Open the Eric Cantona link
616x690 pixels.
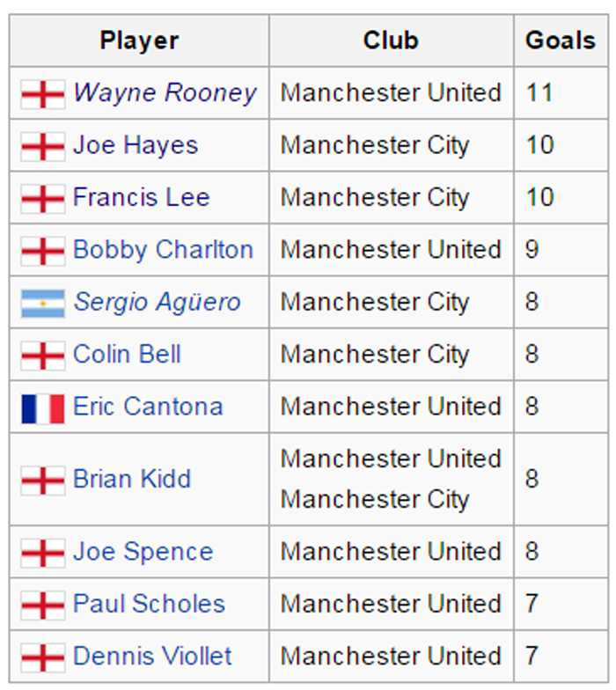click(148, 407)
